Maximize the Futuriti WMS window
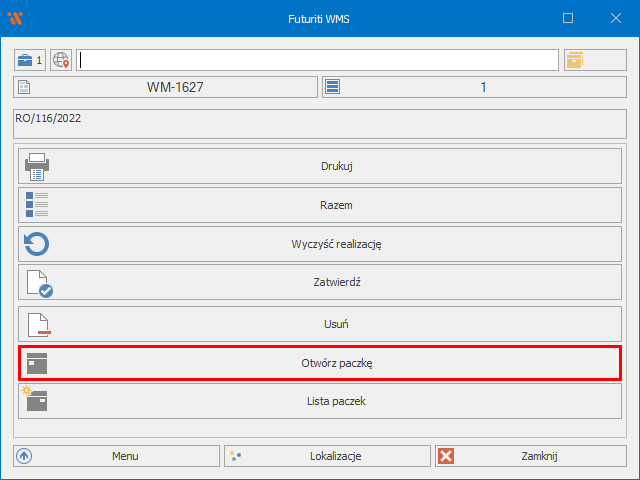This screenshot has height=480, width=640. tap(568, 18)
